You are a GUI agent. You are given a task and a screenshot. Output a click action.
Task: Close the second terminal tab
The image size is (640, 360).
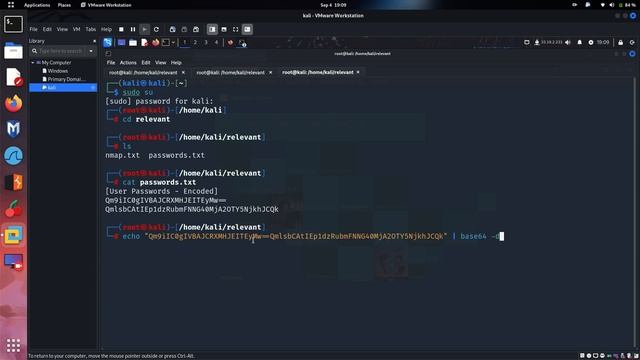pyautogui.click(x=271, y=72)
